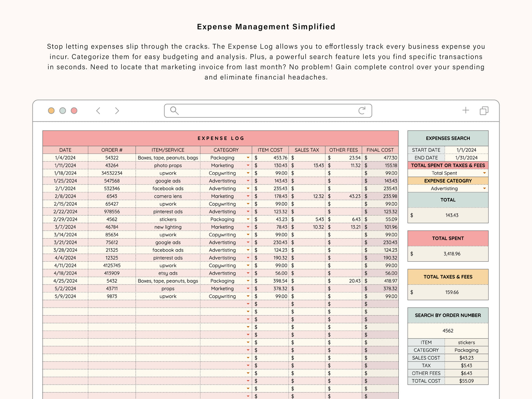Open a new tab with plus icon
532x399 pixels.
[x=466, y=110]
